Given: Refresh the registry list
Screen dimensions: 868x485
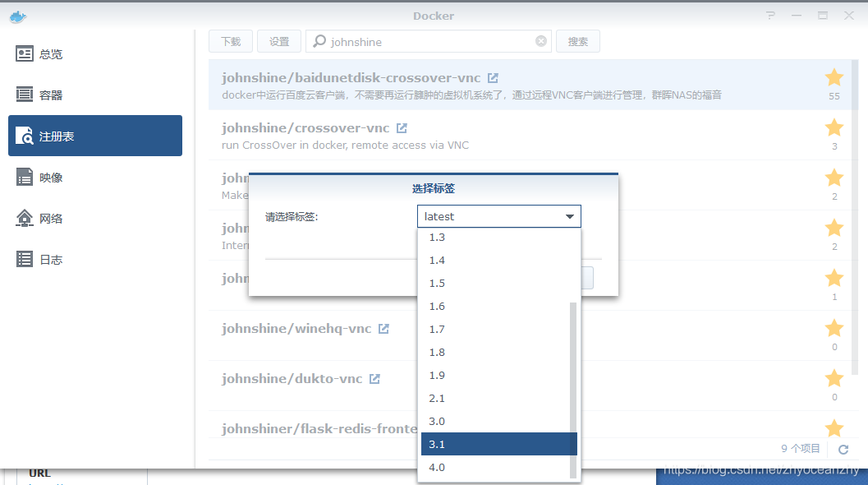Looking at the screenshot, I should 843,450.
